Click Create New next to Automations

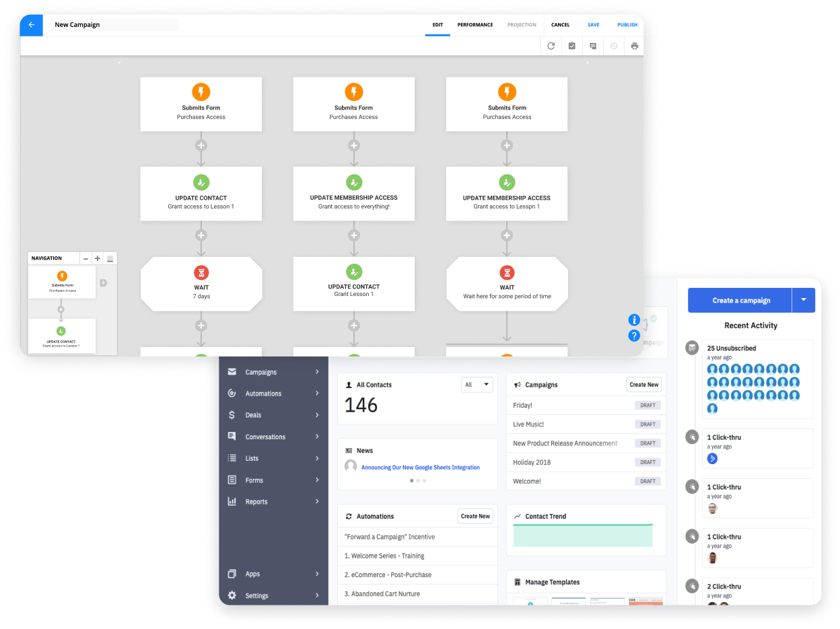tap(475, 516)
